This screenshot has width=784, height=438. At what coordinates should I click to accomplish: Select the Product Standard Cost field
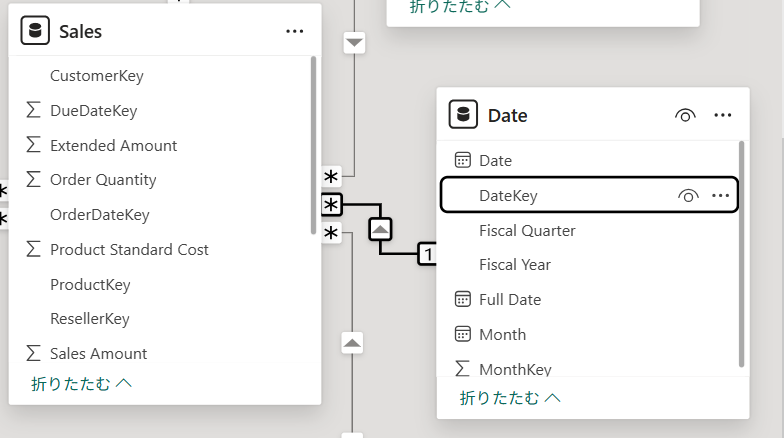[x=129, y=250]
